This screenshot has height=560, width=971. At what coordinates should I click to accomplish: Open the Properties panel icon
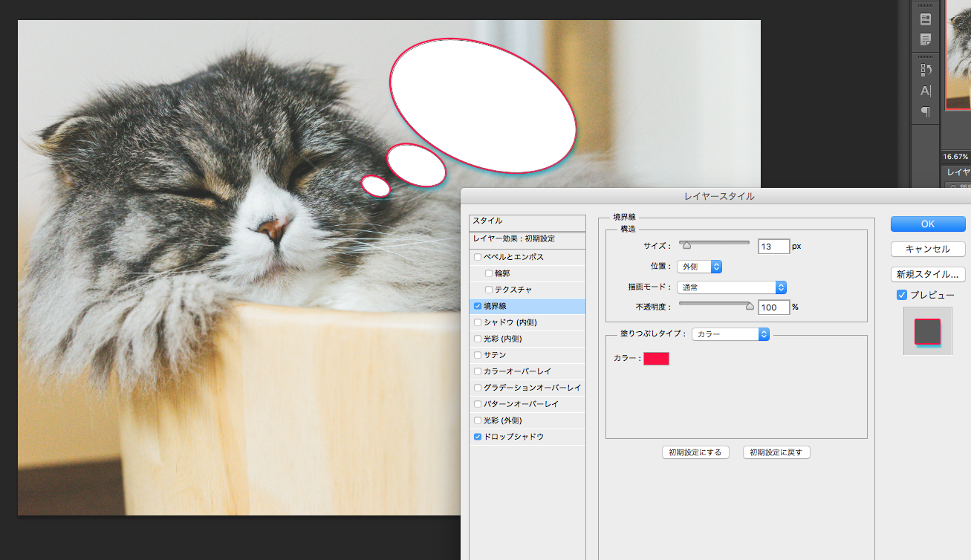[926, 19]
